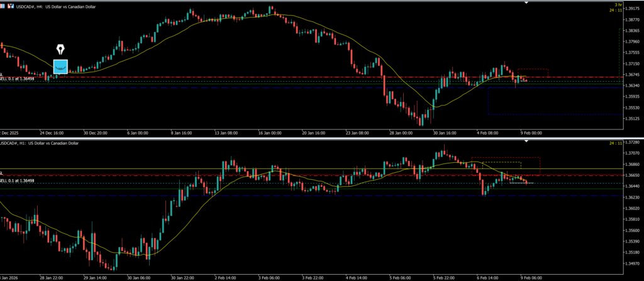Click the 13 Jan 08:00 date on H4 axis
The height and width of the screenshot is (281, 644).
tap(224, 133)
